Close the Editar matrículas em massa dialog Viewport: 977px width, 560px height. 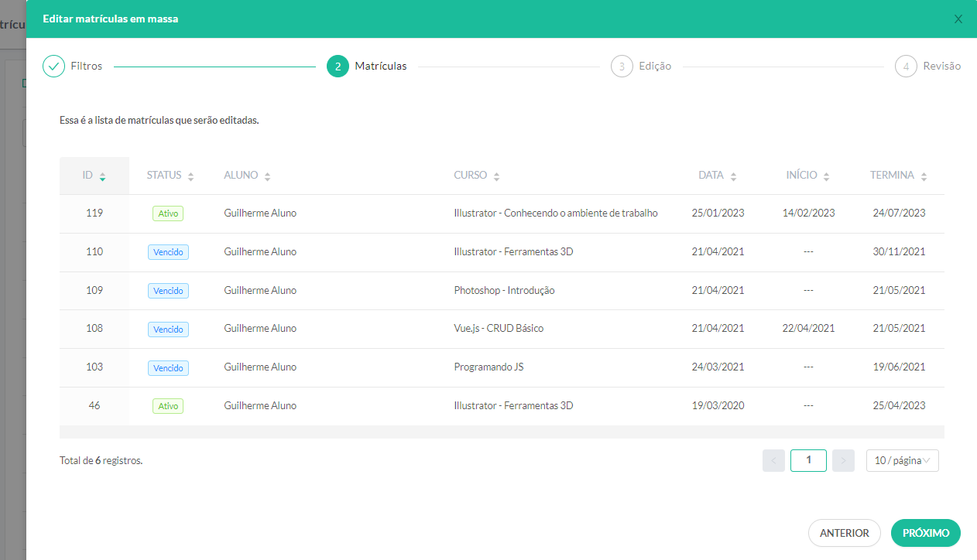pos(958,19)
